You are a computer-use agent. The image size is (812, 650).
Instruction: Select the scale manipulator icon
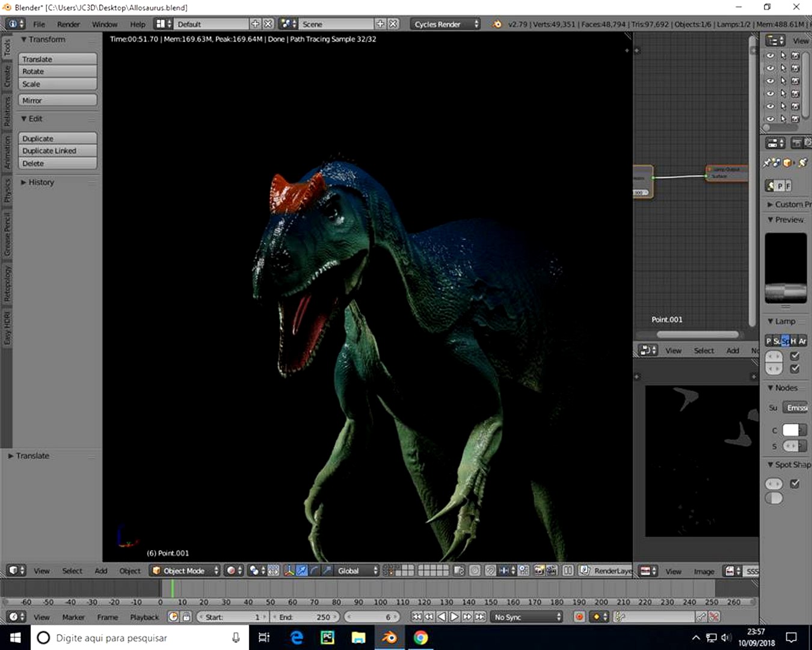click(x=327, y=570)
